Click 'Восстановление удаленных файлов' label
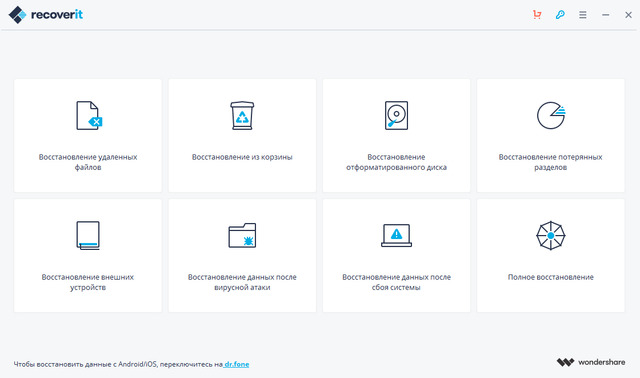Viewport: 640px width, 378px height. [88, 162]
